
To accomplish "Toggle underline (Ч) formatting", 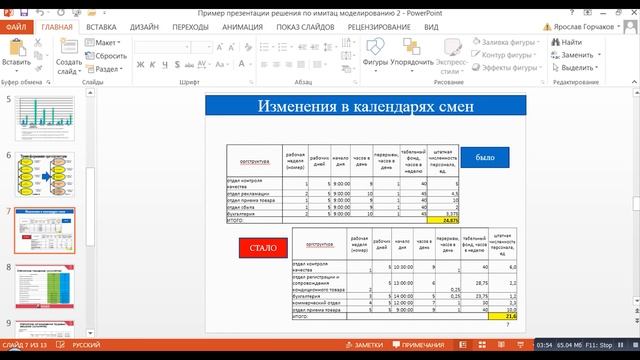I will 164,64.
